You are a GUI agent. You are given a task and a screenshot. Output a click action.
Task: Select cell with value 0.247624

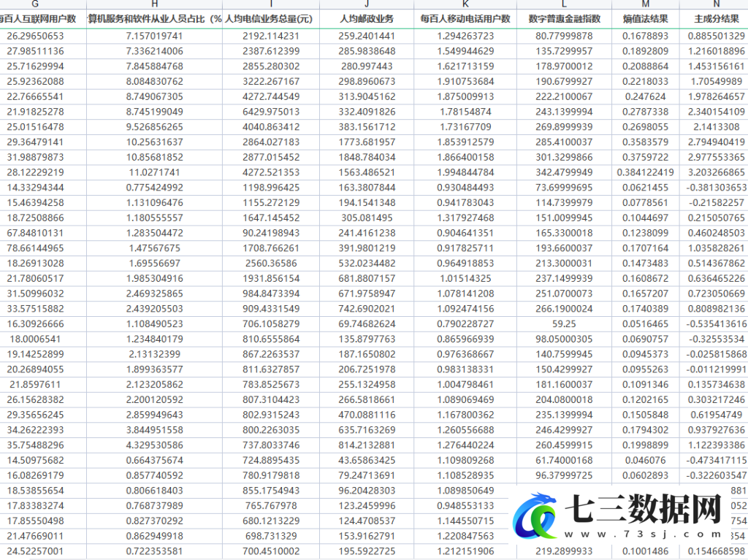[x=646, y=97]
